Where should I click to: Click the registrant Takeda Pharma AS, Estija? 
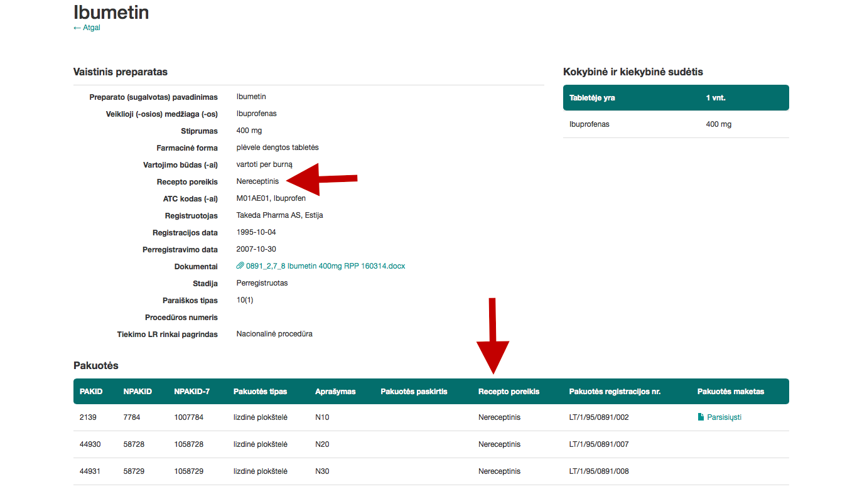click(x=280, y=215)
